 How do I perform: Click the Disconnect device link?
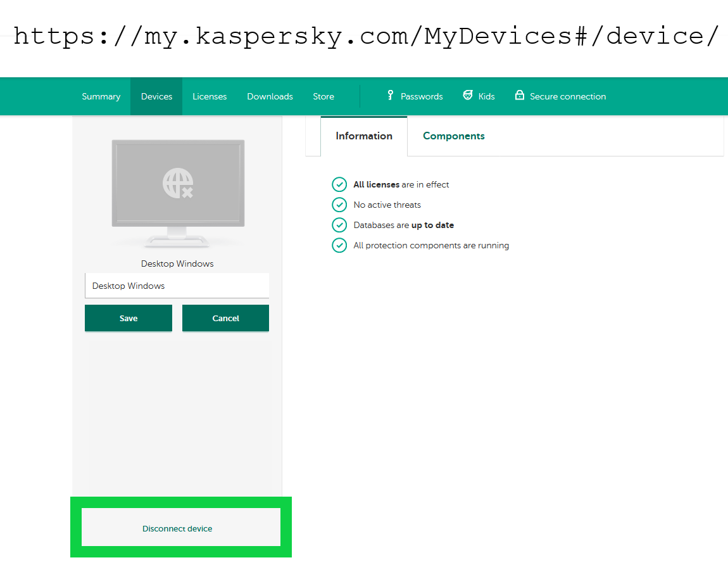coord(177,529)
